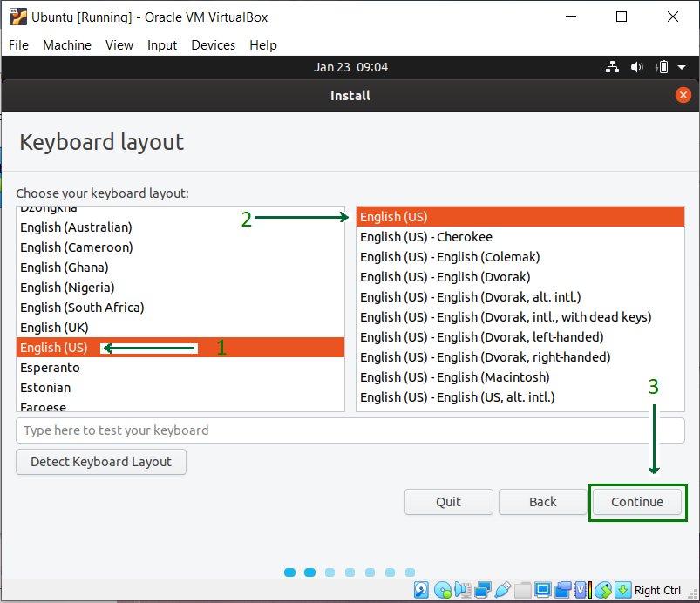
Task: Click the Right Ctrl host key label
Action: (657, 591)
